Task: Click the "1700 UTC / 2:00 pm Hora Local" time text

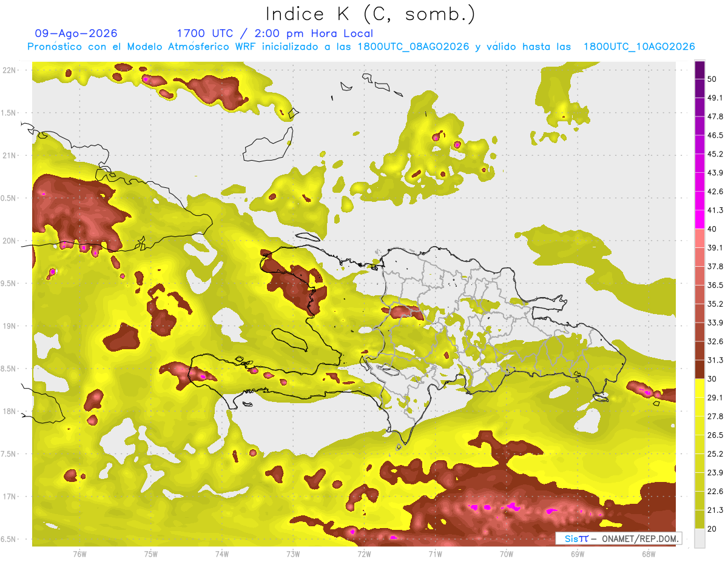Action: coord(275,33)
